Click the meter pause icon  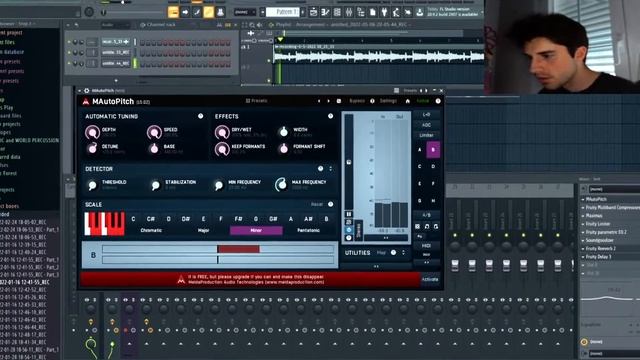(x=349, y=214)
